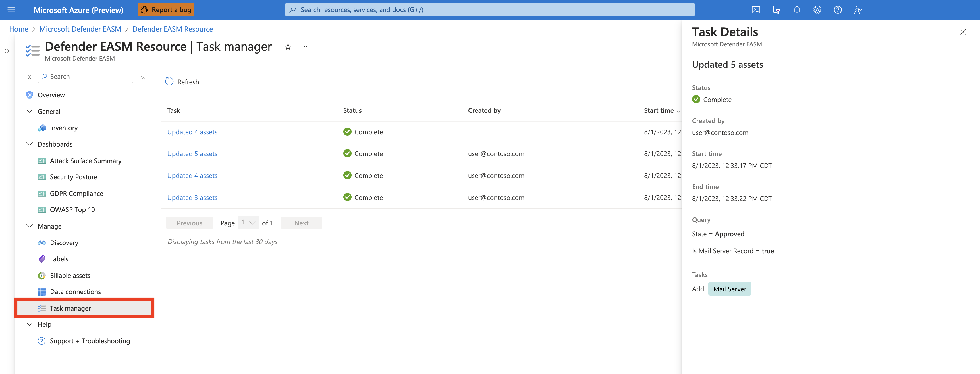Toggle the Help section collapsed state
The width and height of the screenshot is (980, 374).
pos(29,324)
